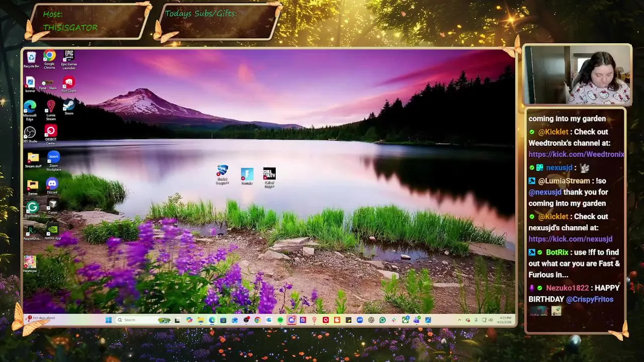This screenshot has width=644, height=362.
Task: Open the Heartopia desktop icon
Action: tap(30, 264)
